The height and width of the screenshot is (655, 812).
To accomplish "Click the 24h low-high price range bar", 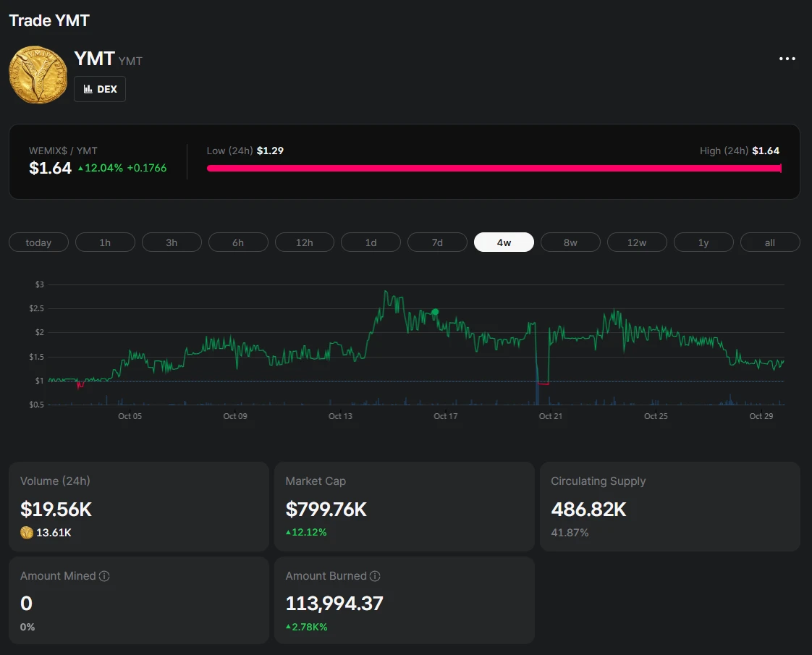I will tap(494, 168).
